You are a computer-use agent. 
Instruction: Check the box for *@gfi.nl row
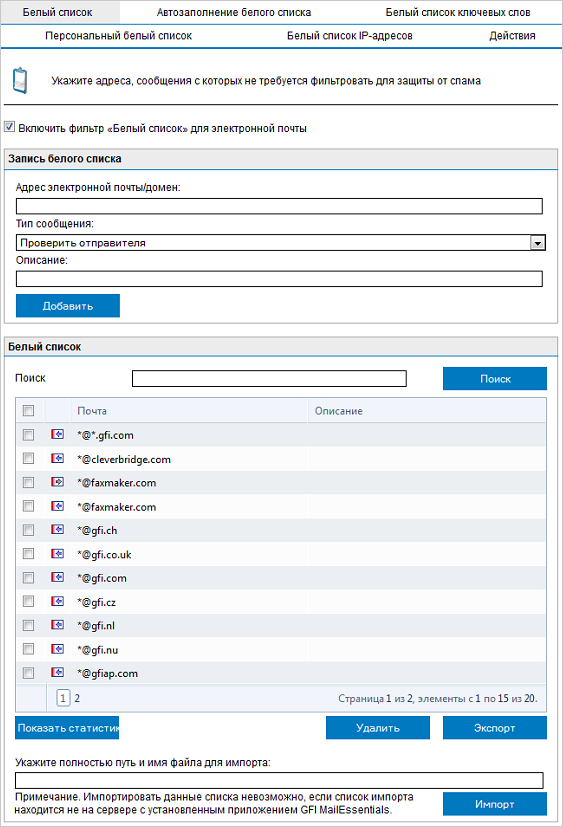pyautogui.click(x=28, y=626)
